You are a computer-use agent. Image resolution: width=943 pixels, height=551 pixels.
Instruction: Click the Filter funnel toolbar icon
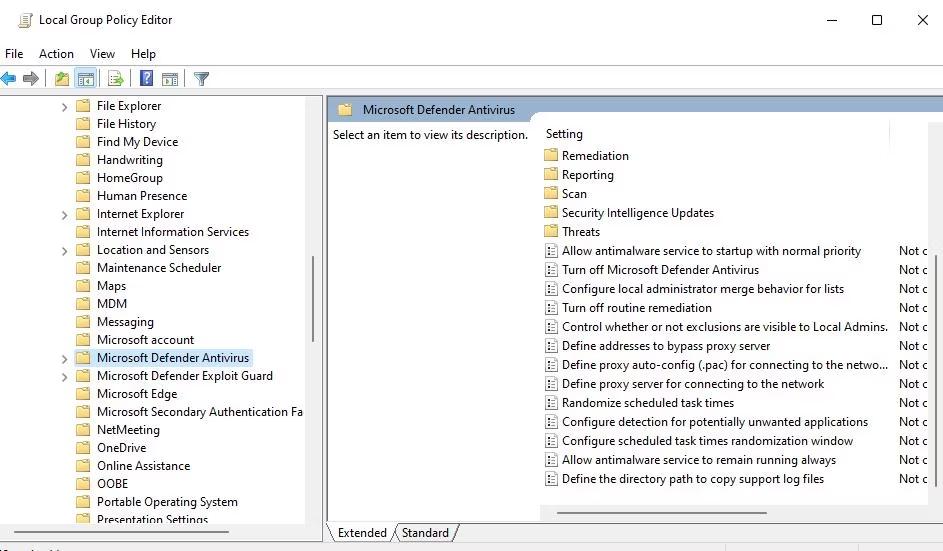click(201, 79)
